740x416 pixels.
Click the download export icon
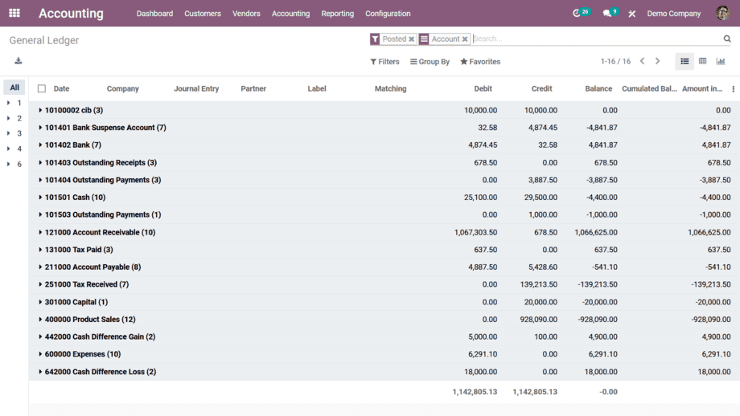pos(18,61)
